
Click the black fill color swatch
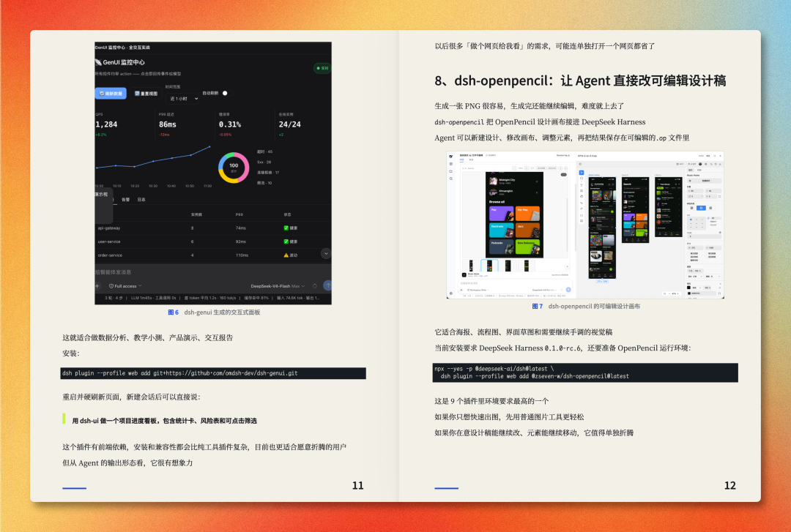(688, 288)
